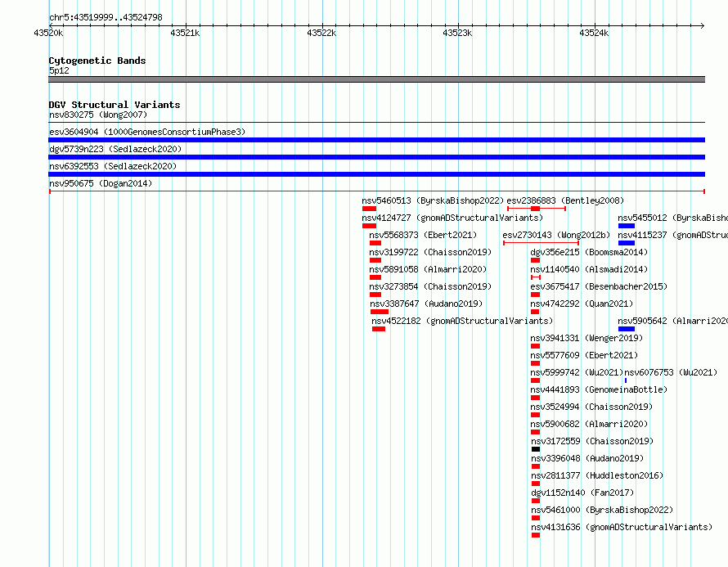Click nsv5999742 (Wu2021) label
The width and height of the screenshot is (728, 567).
[577, 372]
